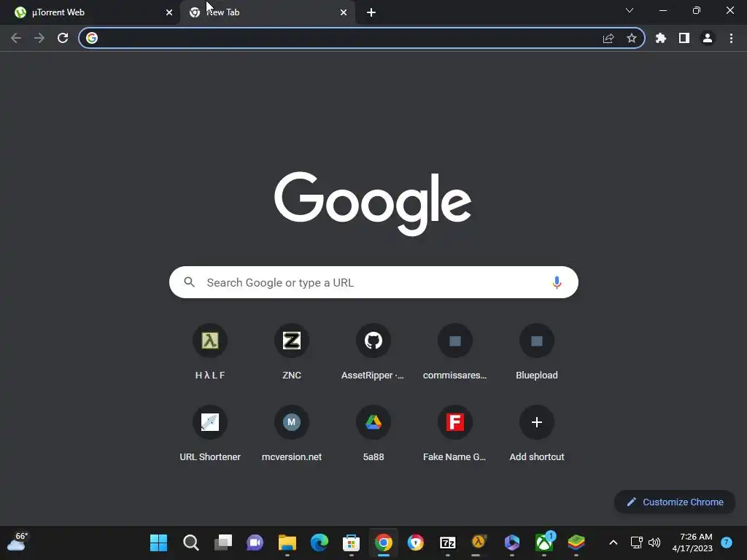Open the 5a88 Google Drive shortcut

click(373, 433)
